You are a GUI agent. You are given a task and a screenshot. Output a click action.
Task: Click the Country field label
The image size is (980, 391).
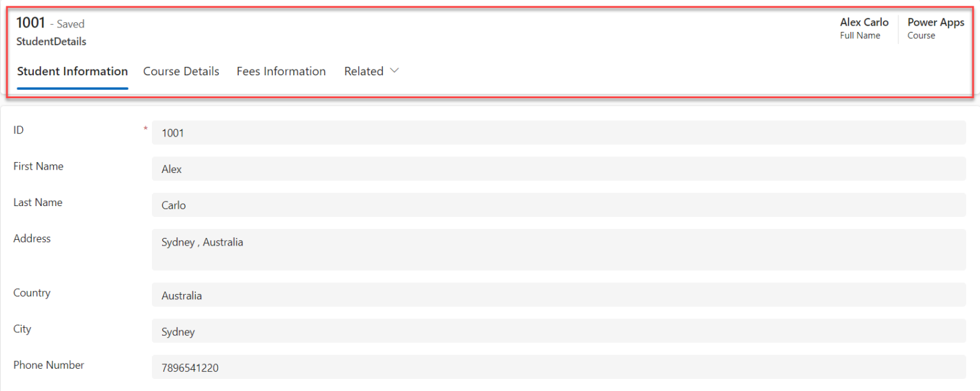[x=32, y=293]
